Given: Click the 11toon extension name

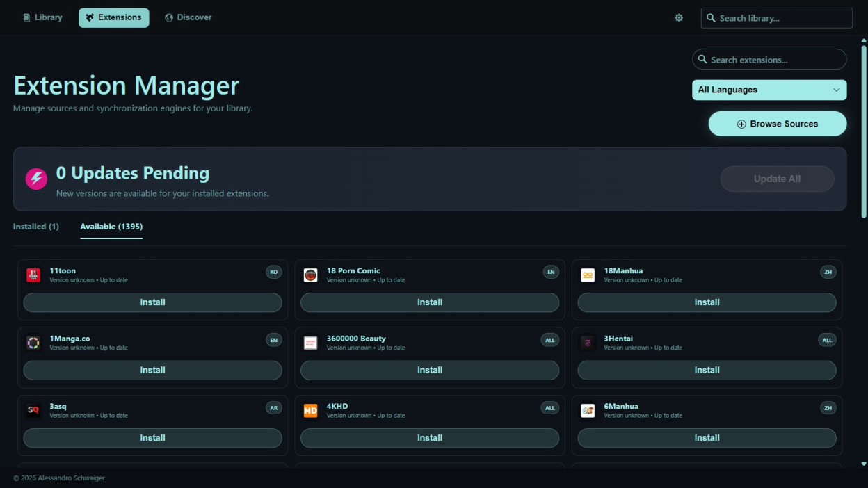Looking at the screenshot, I should [x=63, y=270].
